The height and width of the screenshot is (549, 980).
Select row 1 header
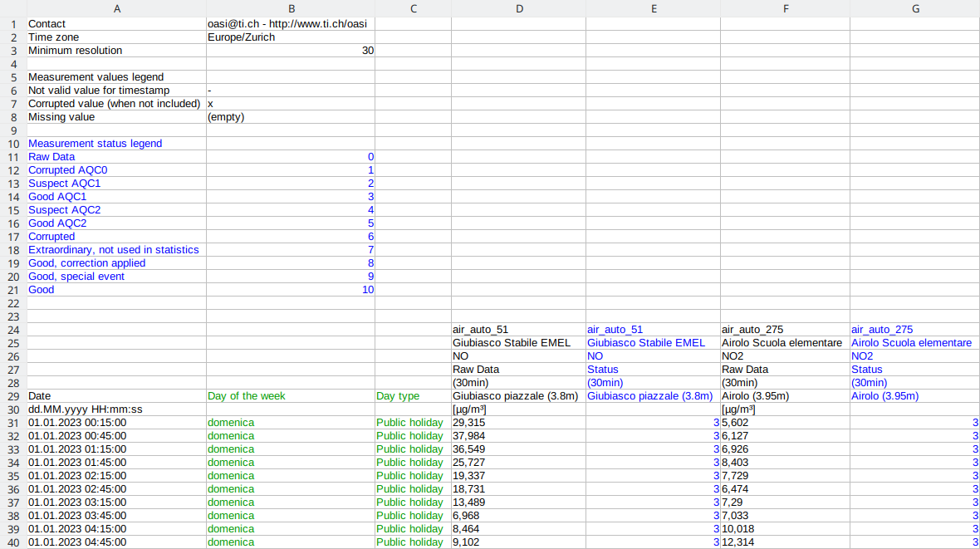point(13,24)
